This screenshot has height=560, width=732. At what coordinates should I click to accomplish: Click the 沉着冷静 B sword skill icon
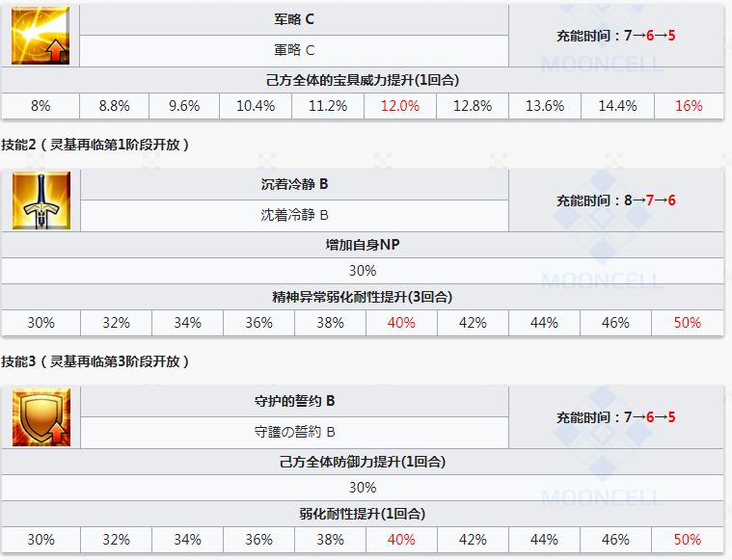(41, 200)
